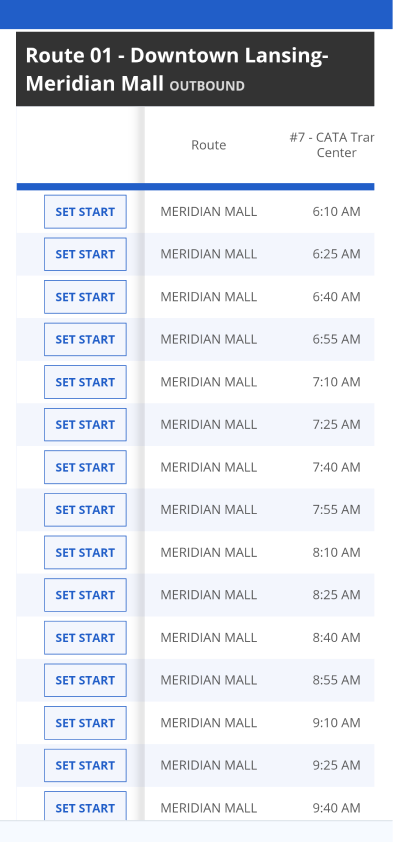Click MERIDIAN MALL in the 8:10 AM row
The height and width of the screenshot is (842, 394).
click(209, 553)
